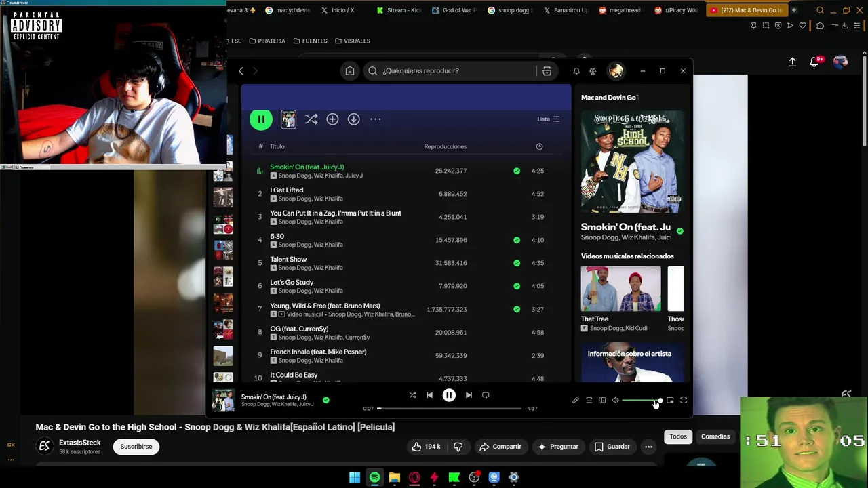This screenshot has width=868, height=488.
Task: Enter Spotify full screen mode
Action: pyautogui.click(x=684, y=401)
